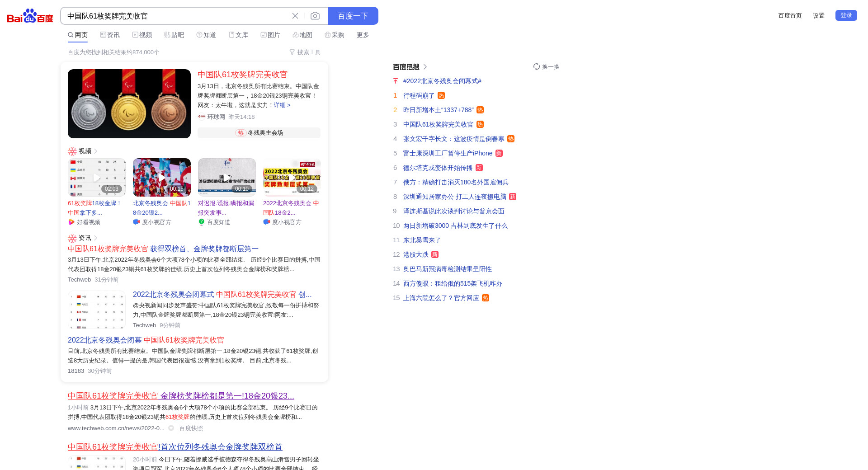
Task: Click the pinned top arrow icon in hot search
Action: (x=396, y=81)
